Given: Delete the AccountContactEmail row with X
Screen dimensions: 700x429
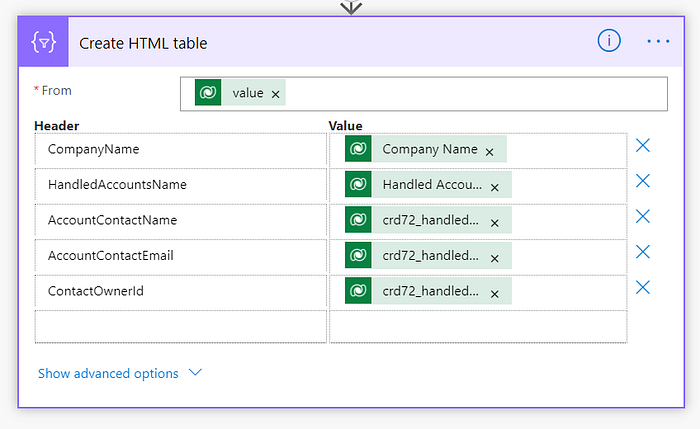Looking at the screenshot, I should (x=643, y=252).
